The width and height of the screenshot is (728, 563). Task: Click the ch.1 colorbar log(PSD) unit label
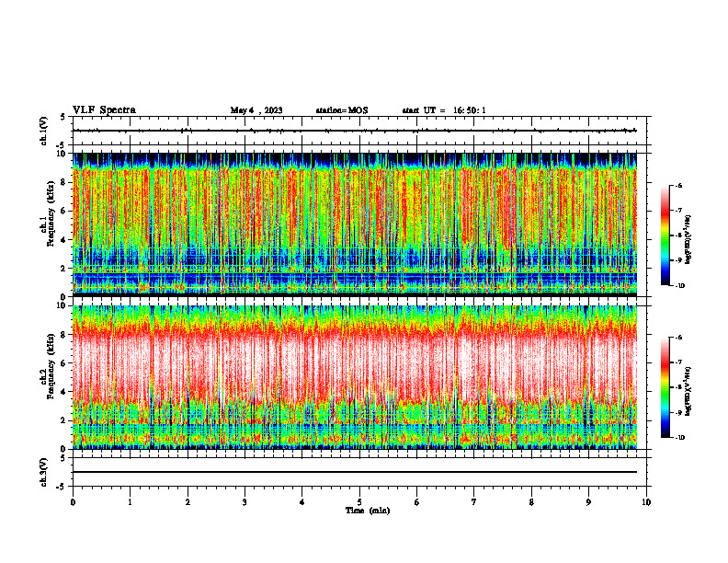coord(688,239)
